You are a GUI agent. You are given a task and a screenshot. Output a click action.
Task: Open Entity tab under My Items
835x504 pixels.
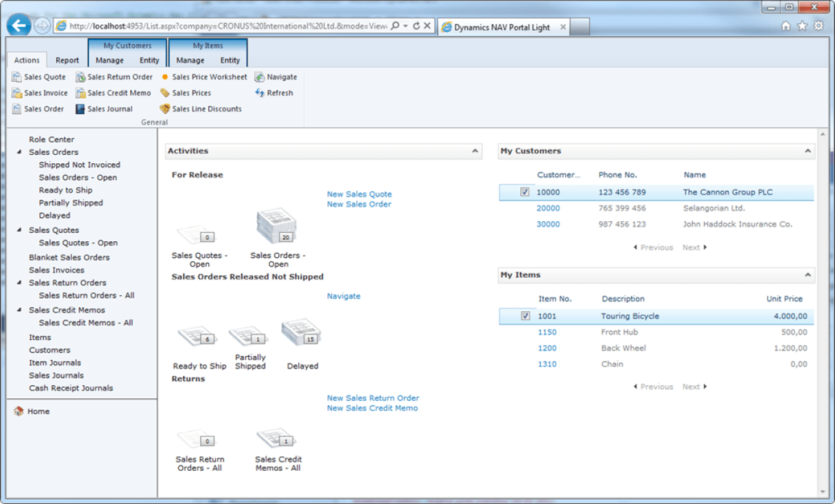pos(230,60)
